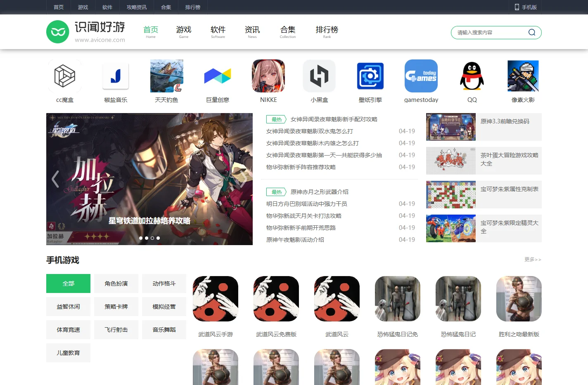Open the QQ penguin icon

tap(472, 76)
